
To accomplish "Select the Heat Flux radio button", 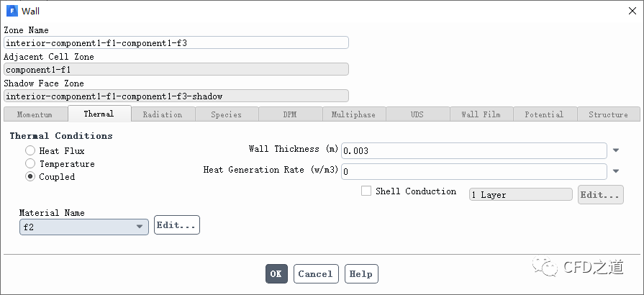I will point(30,151).
